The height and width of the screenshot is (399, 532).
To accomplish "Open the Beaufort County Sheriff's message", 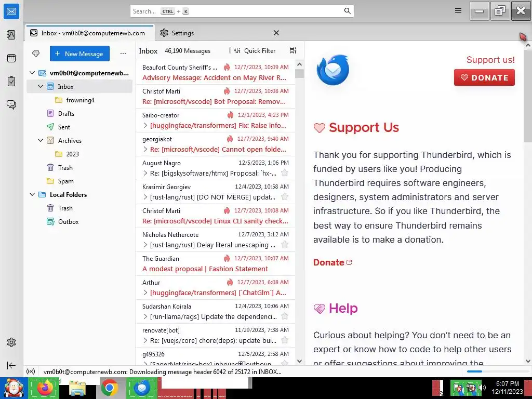I will pyautogui.click(x=216, y=73).
